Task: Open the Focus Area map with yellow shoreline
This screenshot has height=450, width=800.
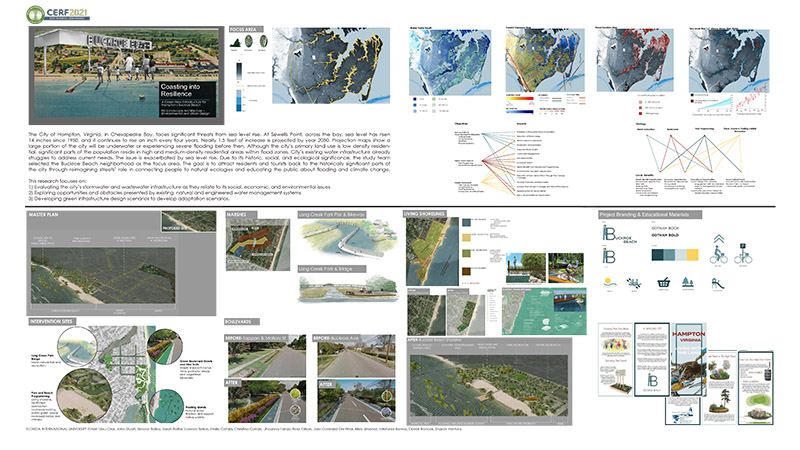Action: [x=331, y=65]
